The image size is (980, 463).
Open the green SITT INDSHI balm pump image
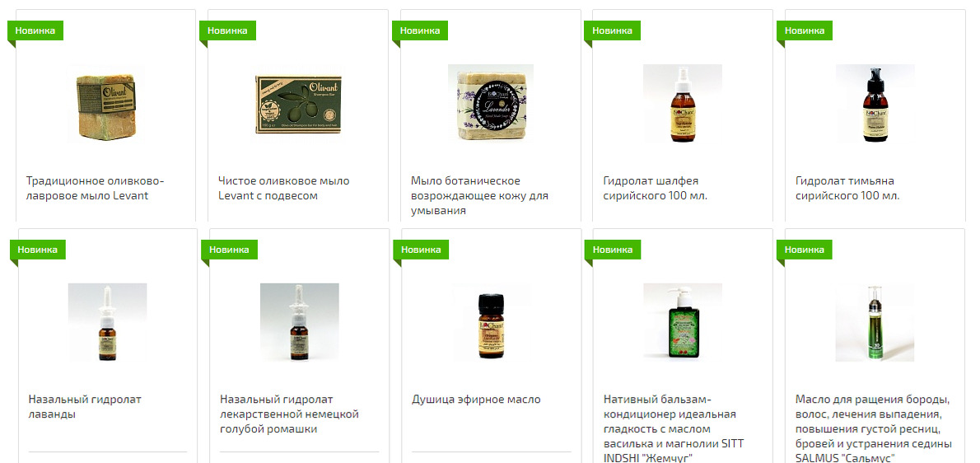[683, 322]
